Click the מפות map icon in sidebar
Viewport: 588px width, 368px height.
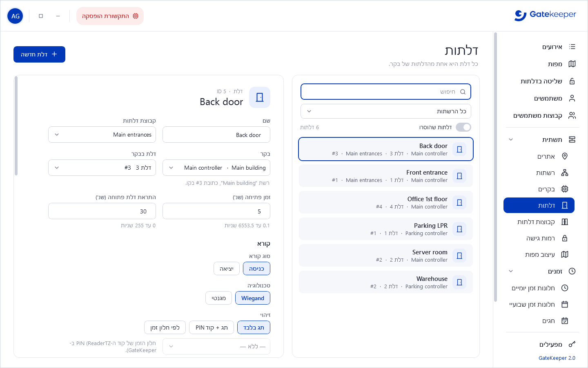pyautogui.click(x=572, y=64)
